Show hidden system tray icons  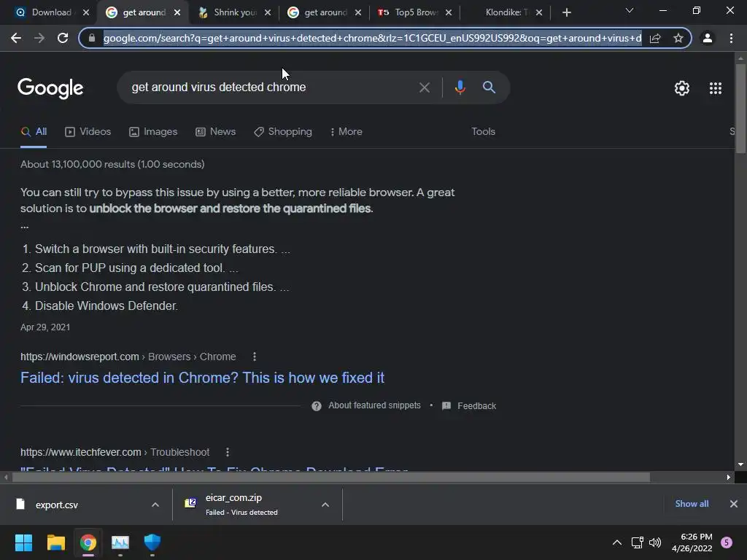coord(617,542)
